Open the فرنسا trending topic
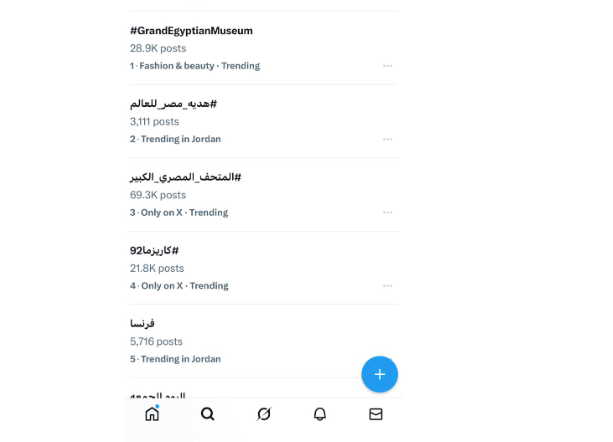 [142, 323]
